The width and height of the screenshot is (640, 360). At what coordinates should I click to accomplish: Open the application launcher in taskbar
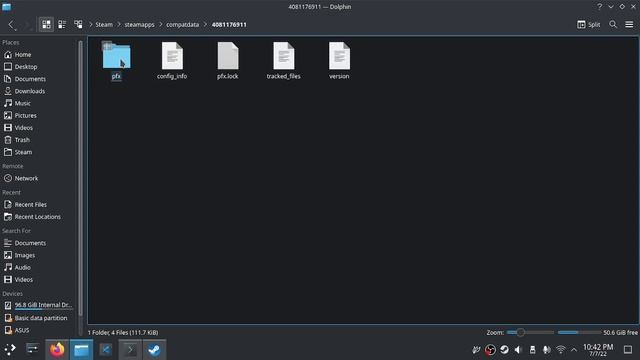[10, 349]
